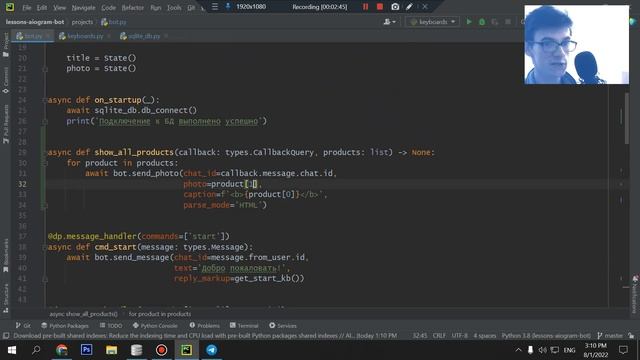Toggle tool window bars icon in status bar corner

(x=6, y=336)
